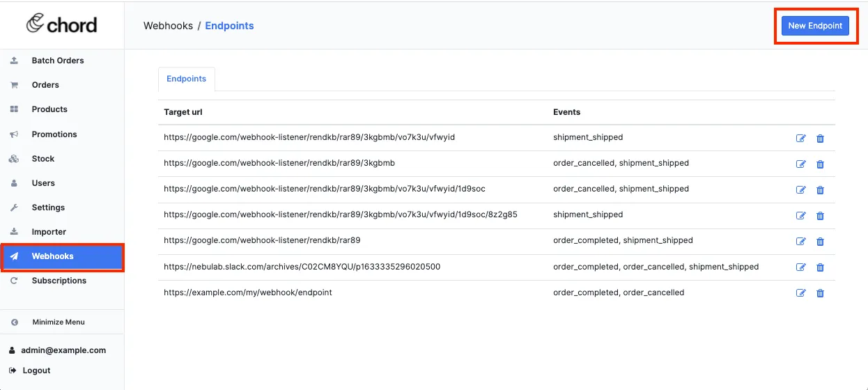Click the Promotions megaphone icon

pyautogui.click(x=14, y=134)
